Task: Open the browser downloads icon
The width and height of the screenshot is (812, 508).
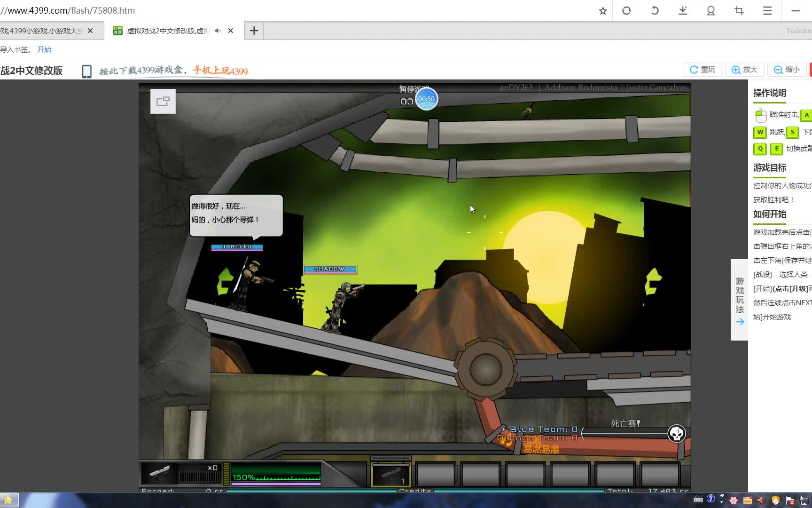Action: click(683, 11)
